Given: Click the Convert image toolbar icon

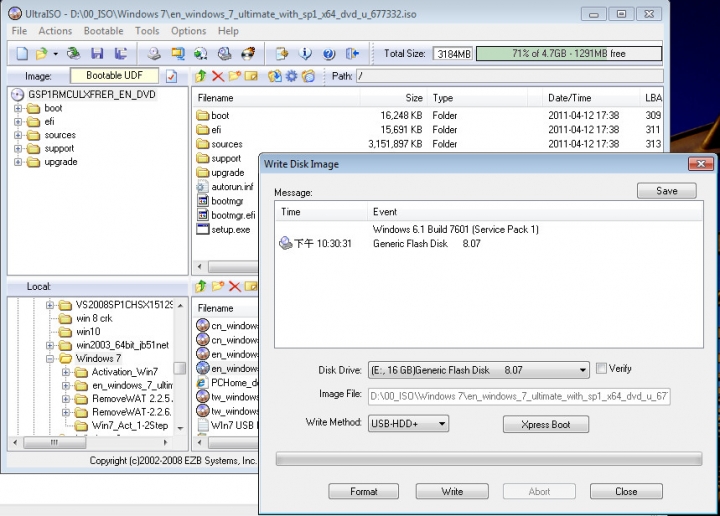Looking at the screenshot, I should point(201,54).
